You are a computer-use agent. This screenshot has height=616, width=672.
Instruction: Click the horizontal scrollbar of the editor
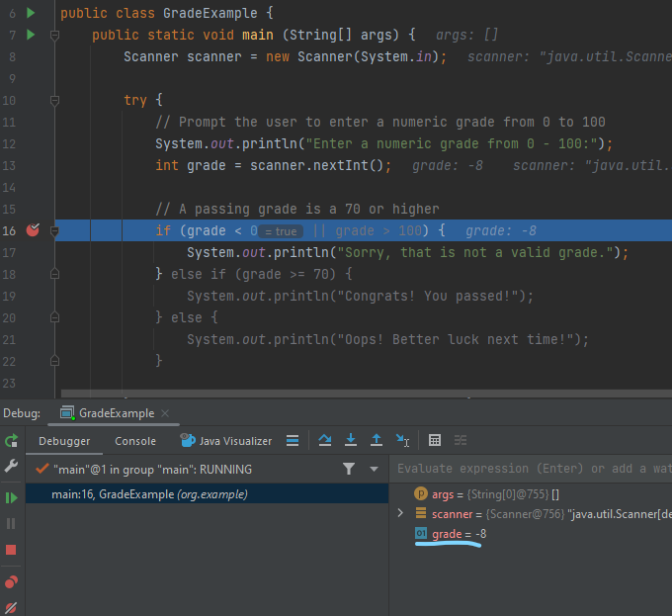click(367, 394)
